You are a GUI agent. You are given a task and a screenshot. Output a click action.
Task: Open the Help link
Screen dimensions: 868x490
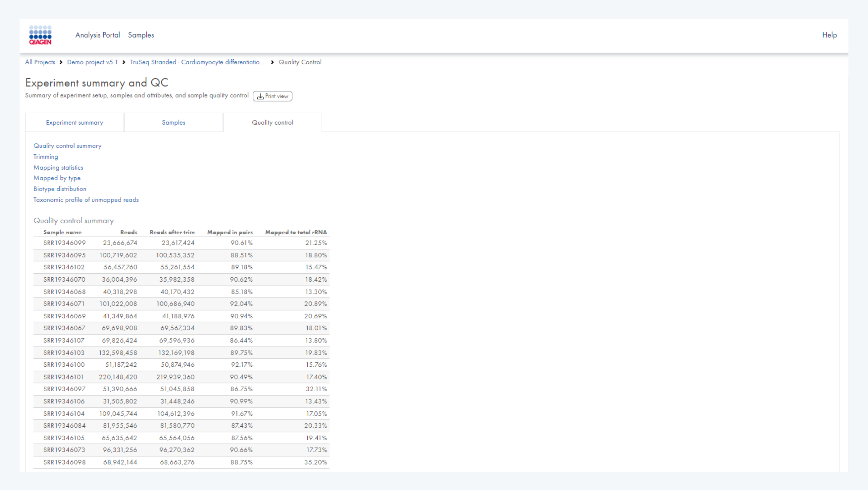829,35
